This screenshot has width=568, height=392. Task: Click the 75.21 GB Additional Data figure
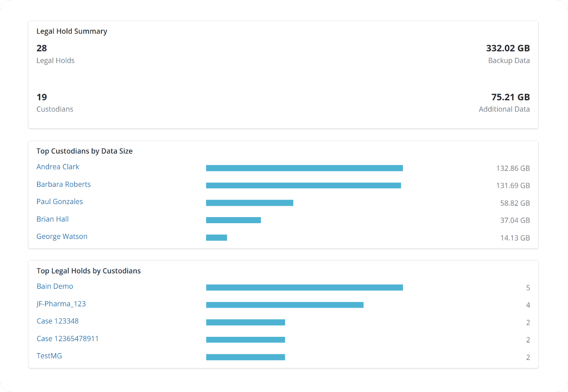click(x=510, y=97)
